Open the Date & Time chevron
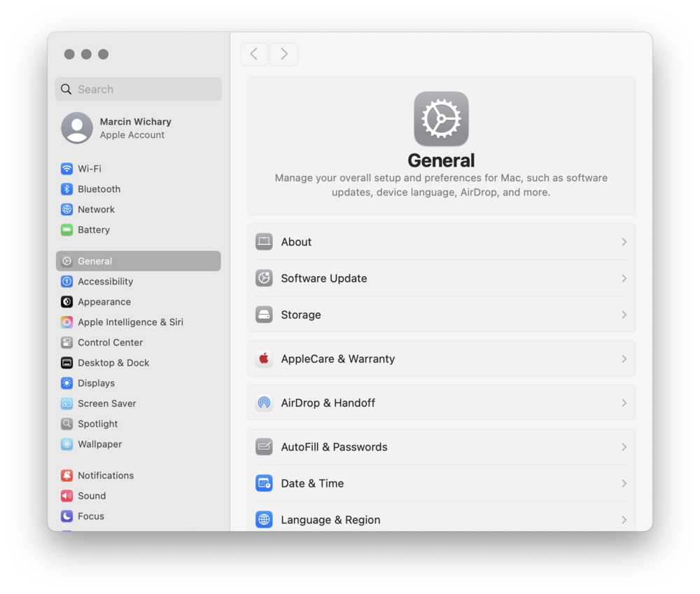Viewport: 700px width, 594px height. click(x=624, y=483)
